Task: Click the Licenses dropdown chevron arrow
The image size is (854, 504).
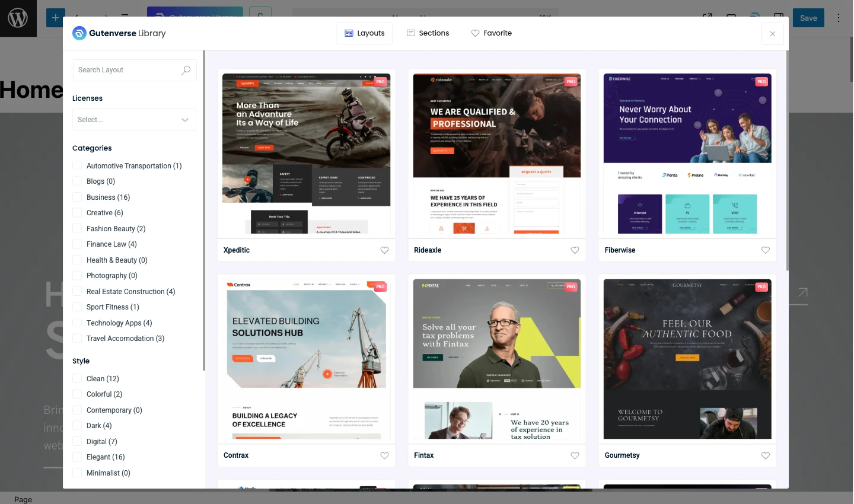Action: 185,120
